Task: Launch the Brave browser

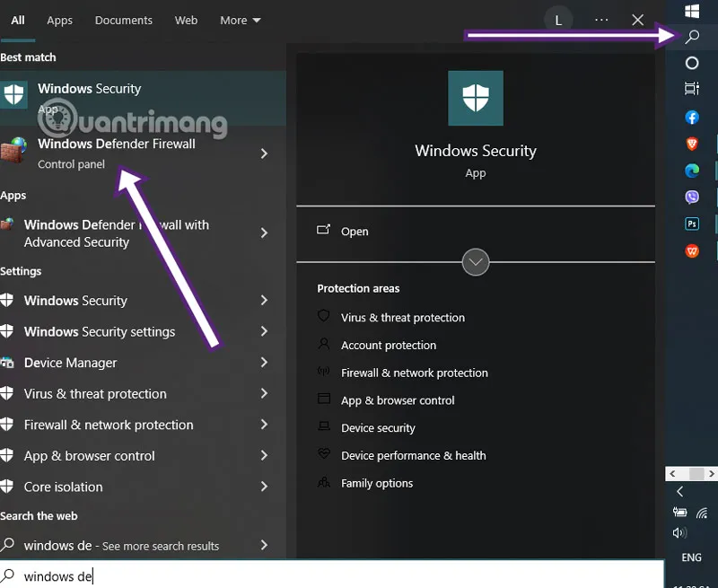Action: pyautogui.click(x=691, y=144)
